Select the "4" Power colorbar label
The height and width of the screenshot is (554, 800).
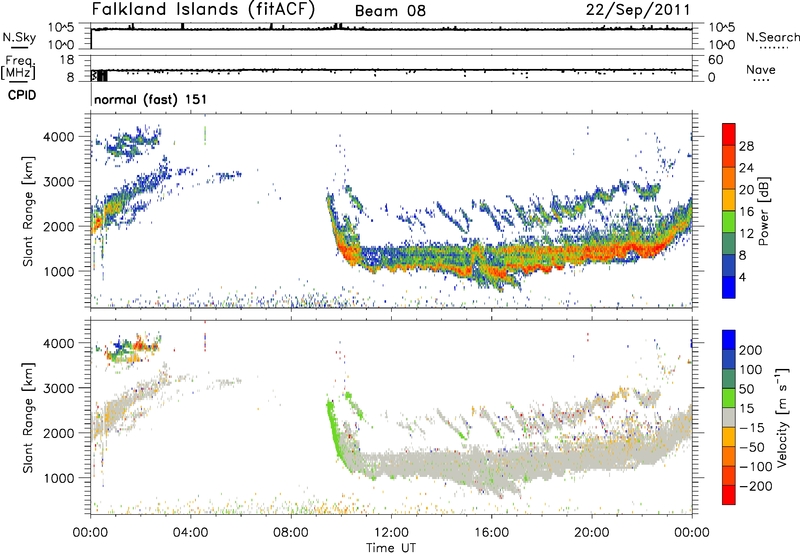tap(742, 278)
